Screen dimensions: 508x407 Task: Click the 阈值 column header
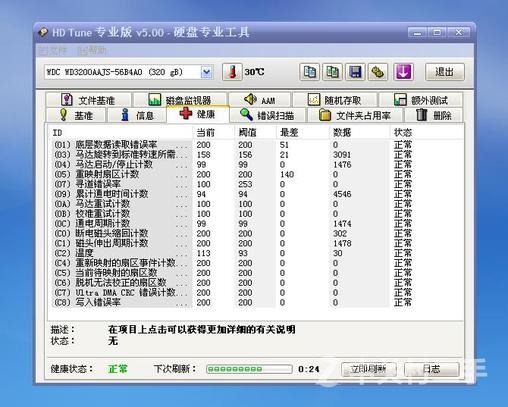pos(255,132)
